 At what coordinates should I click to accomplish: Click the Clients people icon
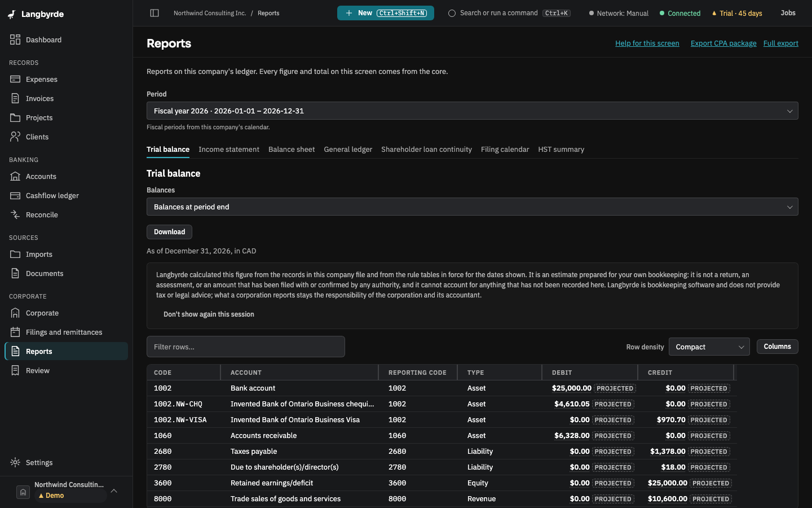[x=15, y=137]
